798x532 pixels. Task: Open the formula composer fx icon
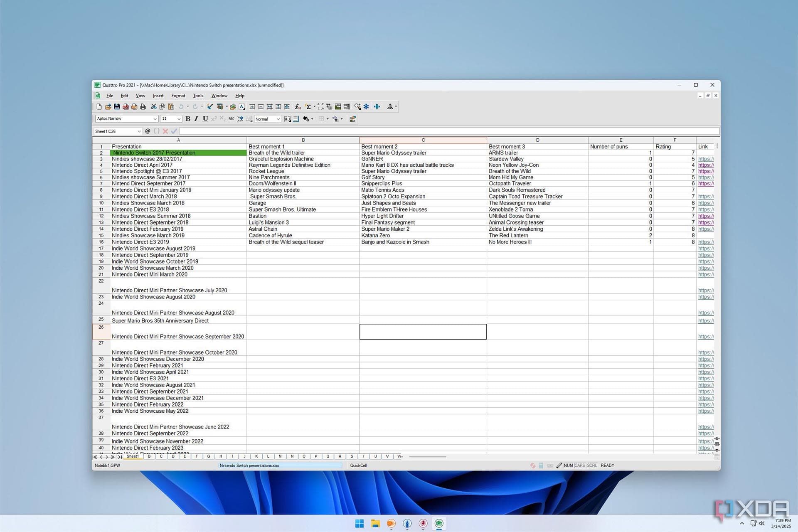tap(298, 107)
